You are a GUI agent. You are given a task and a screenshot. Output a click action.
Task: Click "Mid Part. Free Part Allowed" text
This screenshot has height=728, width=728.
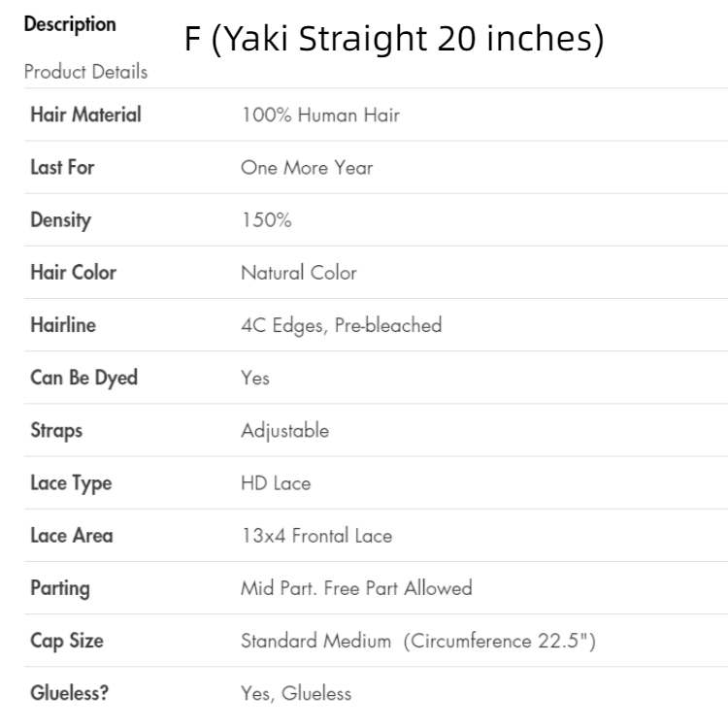coord(356,587)
